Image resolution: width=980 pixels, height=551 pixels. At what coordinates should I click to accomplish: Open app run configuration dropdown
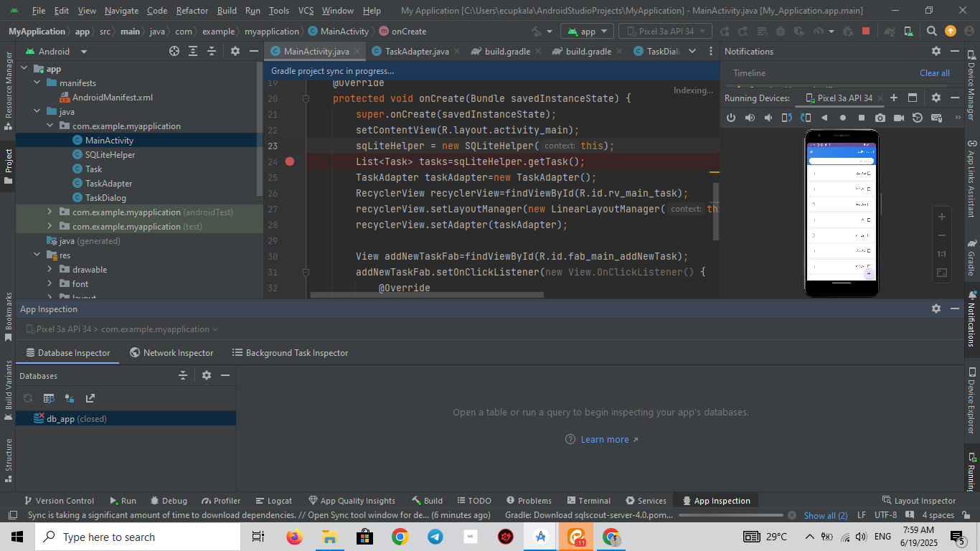(x=588, y=31)
